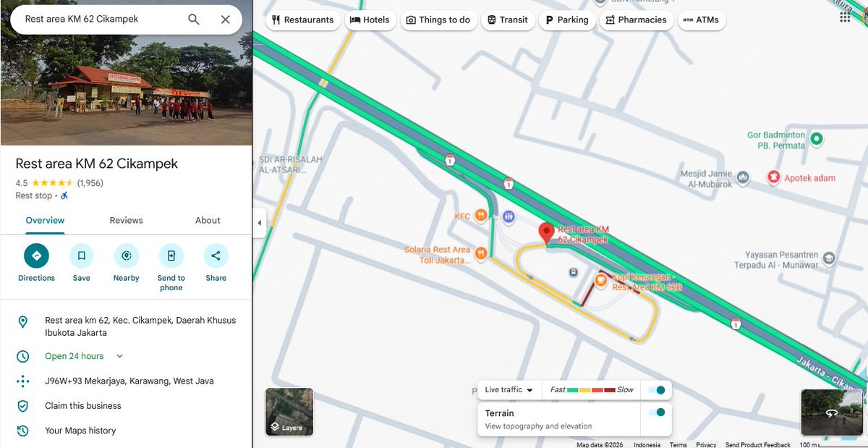This screenshot has width=868, height=448.
Task: Click the address Rest area km 62 text
Action: tap(140, 326)
